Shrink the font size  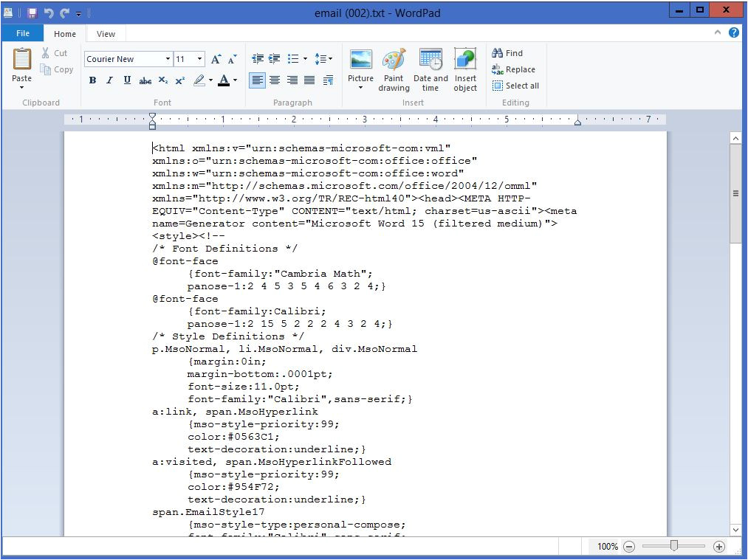(x=233, y=59)
